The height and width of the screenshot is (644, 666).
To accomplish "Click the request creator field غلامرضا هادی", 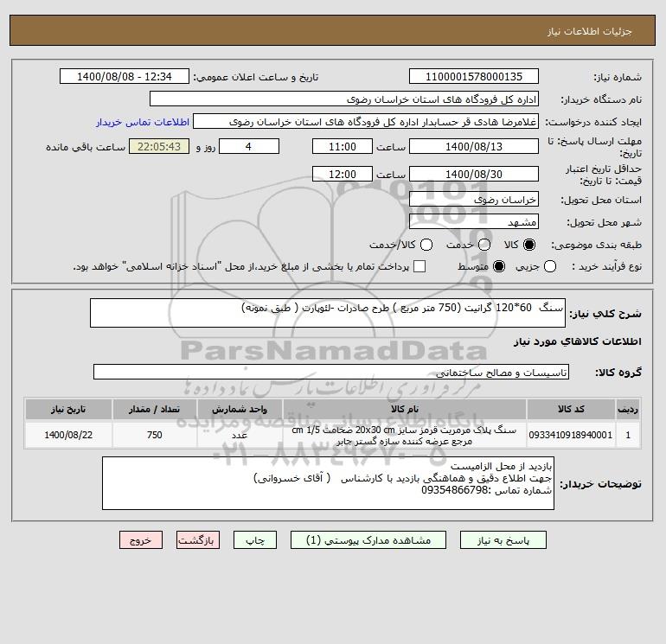I will [x=366, y=122].
